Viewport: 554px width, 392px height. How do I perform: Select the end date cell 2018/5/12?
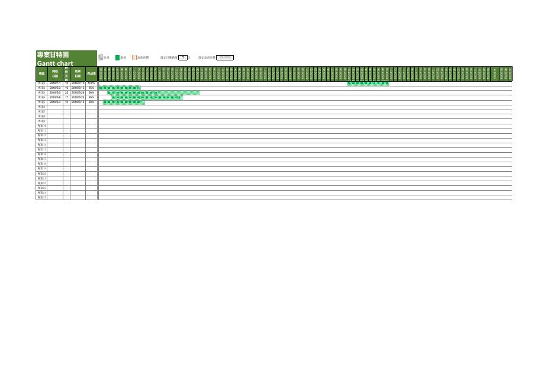pyautogui.click(x=78, y=88)
